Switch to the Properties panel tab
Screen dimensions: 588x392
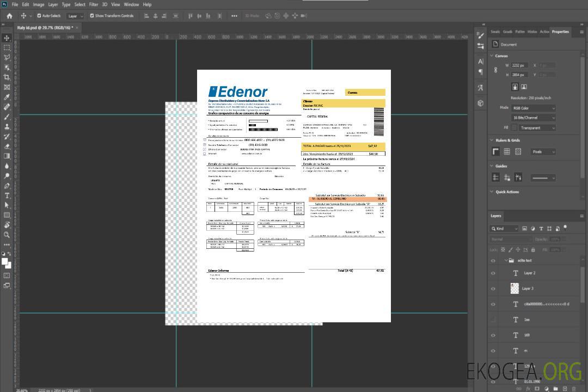coord(560,32)
